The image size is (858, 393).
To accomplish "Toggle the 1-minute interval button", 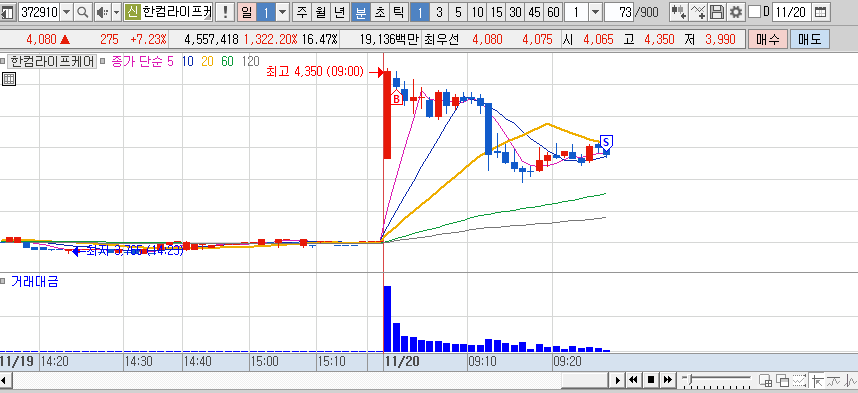I will pyautogui.click(x=420, y=11).
